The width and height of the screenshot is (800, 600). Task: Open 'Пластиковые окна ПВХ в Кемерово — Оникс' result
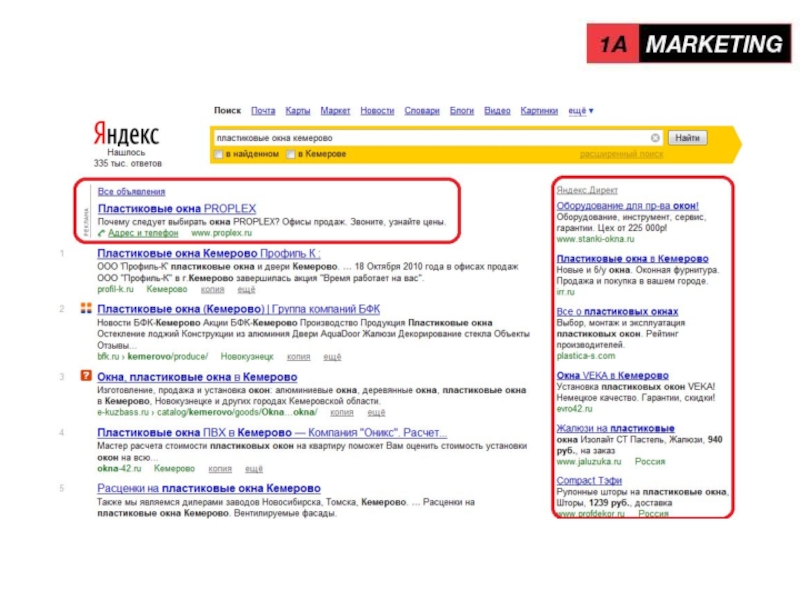[272, 433]
